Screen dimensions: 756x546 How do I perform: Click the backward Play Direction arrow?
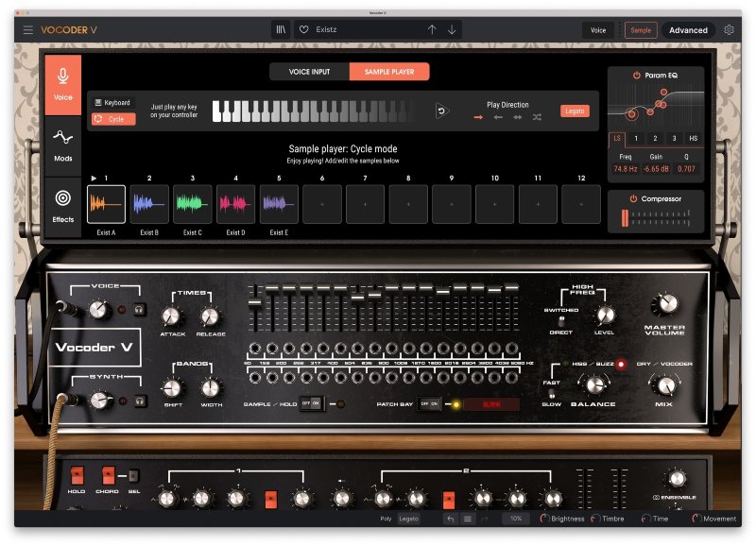click(499, 116)
